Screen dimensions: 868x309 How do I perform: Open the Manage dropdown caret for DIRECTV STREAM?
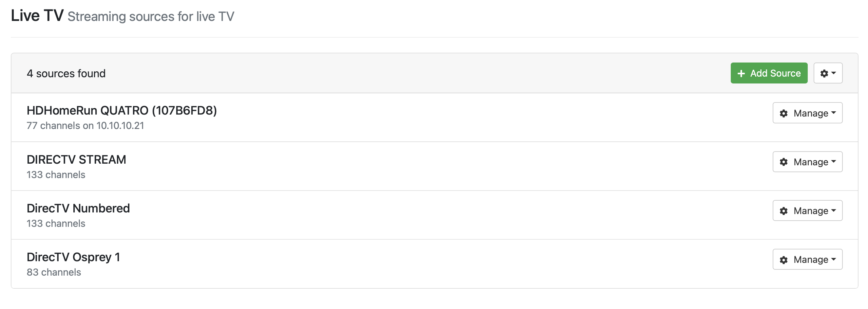834,162
